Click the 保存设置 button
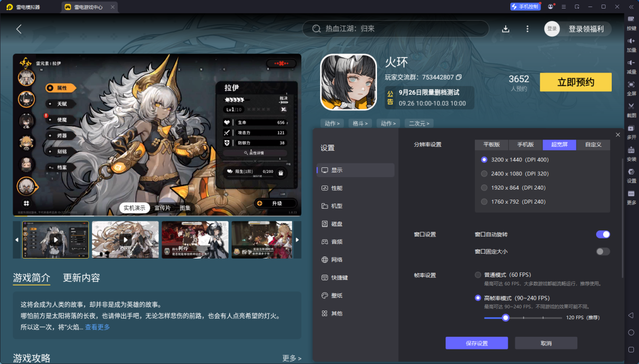The width and height of the screenshot is (639, 364). (476, 343)
